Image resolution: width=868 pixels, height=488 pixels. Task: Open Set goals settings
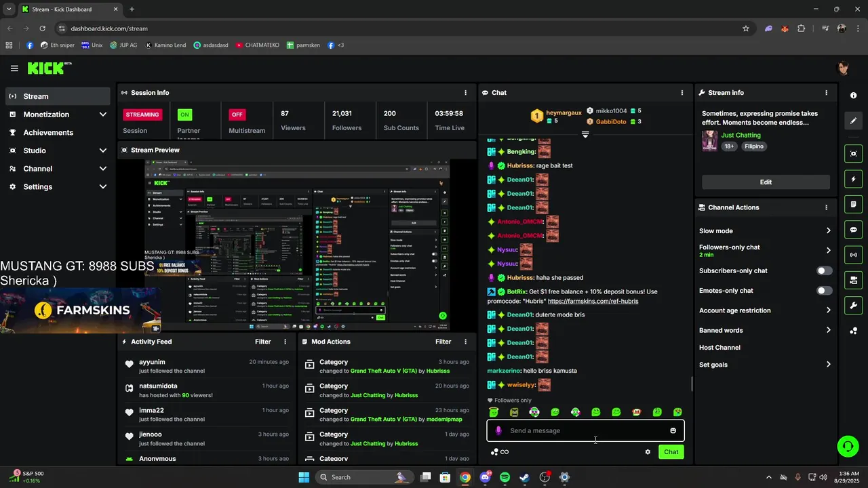[765, 365]
